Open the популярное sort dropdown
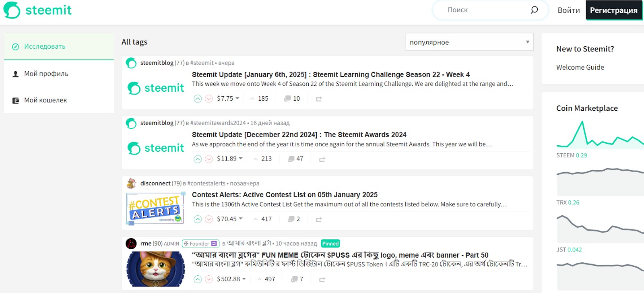This screenshot has height=293, width=644. [469, 42]
